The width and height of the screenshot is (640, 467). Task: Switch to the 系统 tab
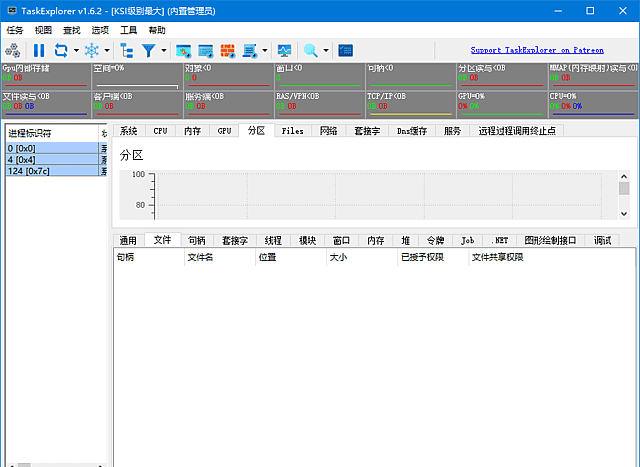[129, 131]
